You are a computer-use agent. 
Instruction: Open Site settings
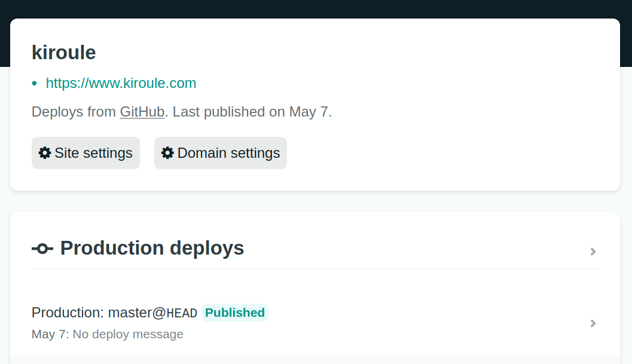coord(86,153)
